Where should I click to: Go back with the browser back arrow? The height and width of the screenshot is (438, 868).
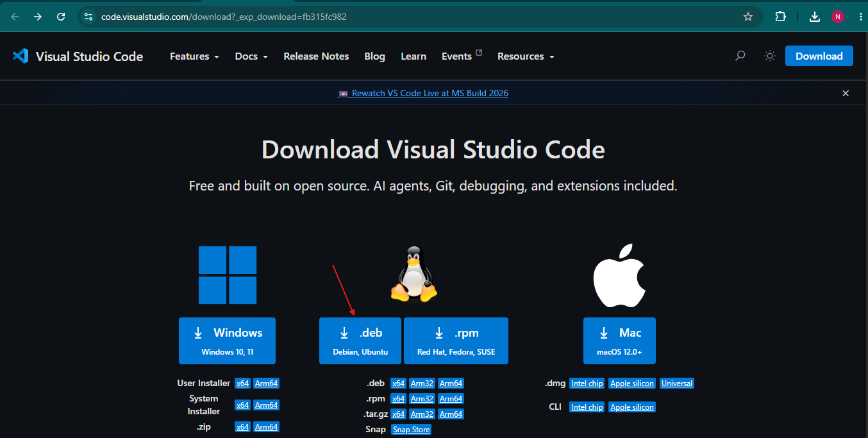(15, 17)
